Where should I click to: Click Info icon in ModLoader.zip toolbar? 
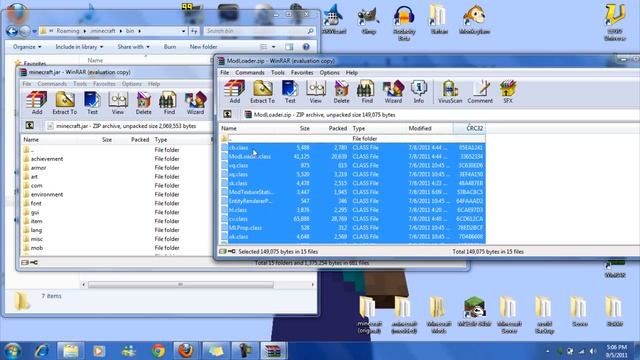(x=419, y=91)
